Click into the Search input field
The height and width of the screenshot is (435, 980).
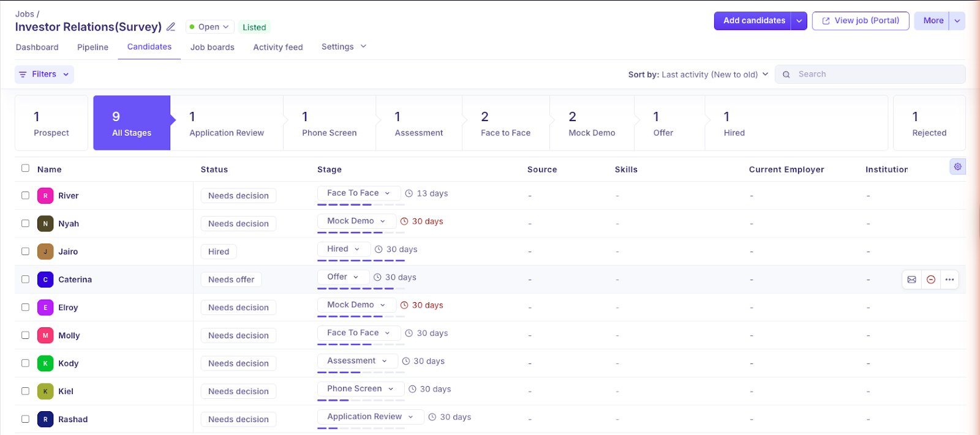[x=870, y=74]
